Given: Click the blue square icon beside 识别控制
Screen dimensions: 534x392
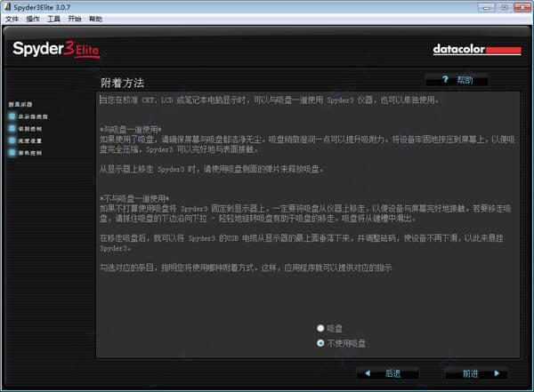Looking at the screenshot, I should 12,129.
